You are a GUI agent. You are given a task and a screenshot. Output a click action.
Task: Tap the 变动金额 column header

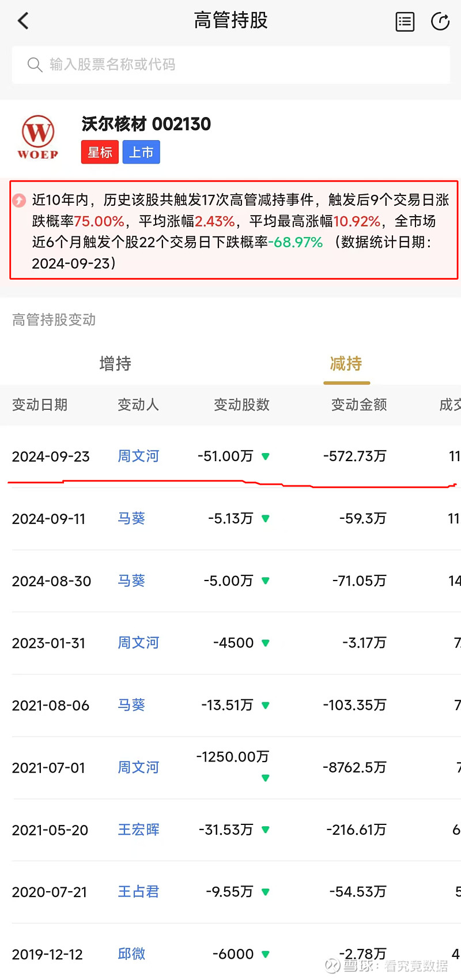pyautogui.click(x=359, y=405)
